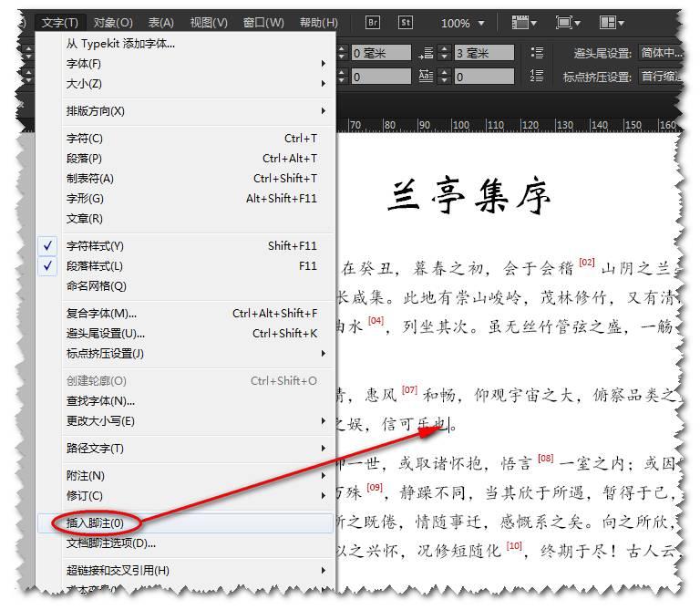Open the 避头尾设置 dropdown
Image resolution: width=700 pixels, height=610 pixels.
660,53
